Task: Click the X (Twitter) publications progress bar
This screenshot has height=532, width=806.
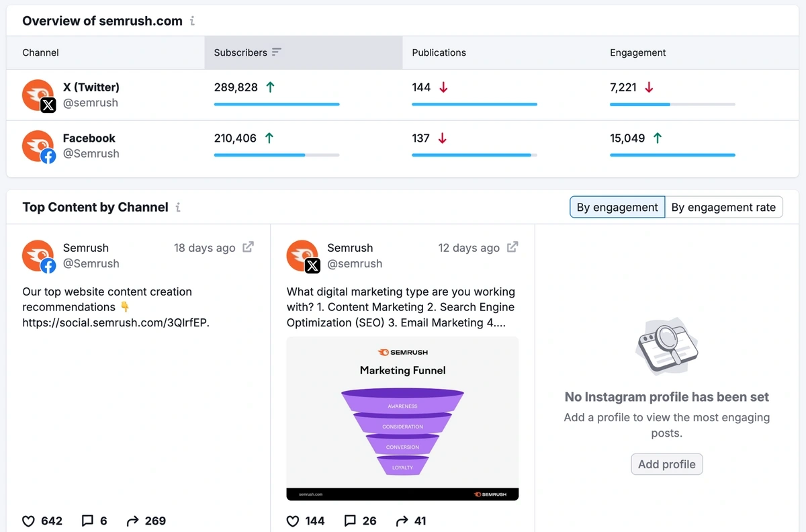Action: (474, 104)
